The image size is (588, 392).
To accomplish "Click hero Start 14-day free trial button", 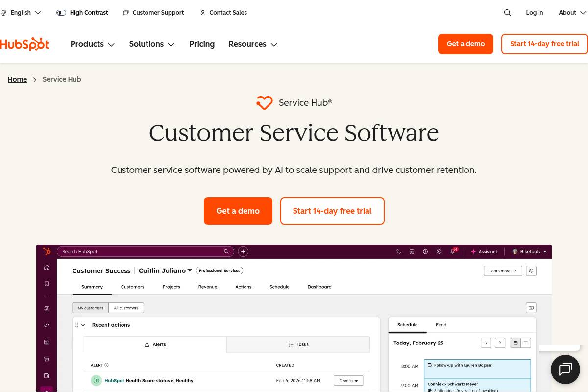I will (332, 211).
